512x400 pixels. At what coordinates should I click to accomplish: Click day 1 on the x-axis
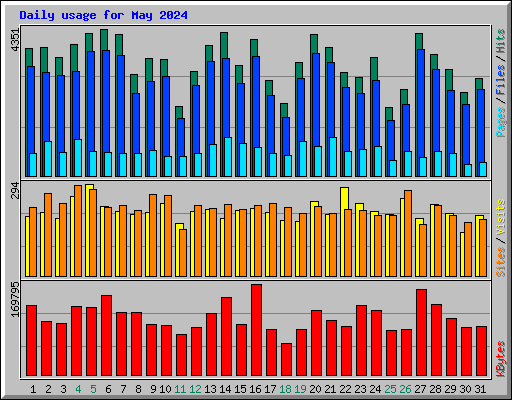click(x=33, y=389)
